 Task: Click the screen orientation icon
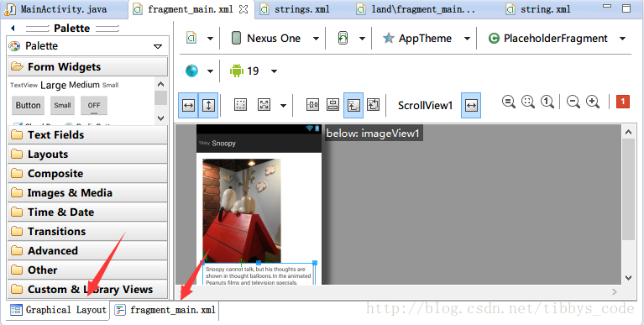point(343,39)
